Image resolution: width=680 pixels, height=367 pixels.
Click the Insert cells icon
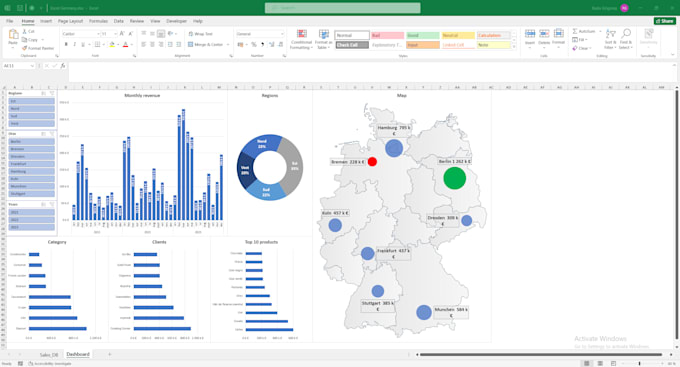coord(530,34)
